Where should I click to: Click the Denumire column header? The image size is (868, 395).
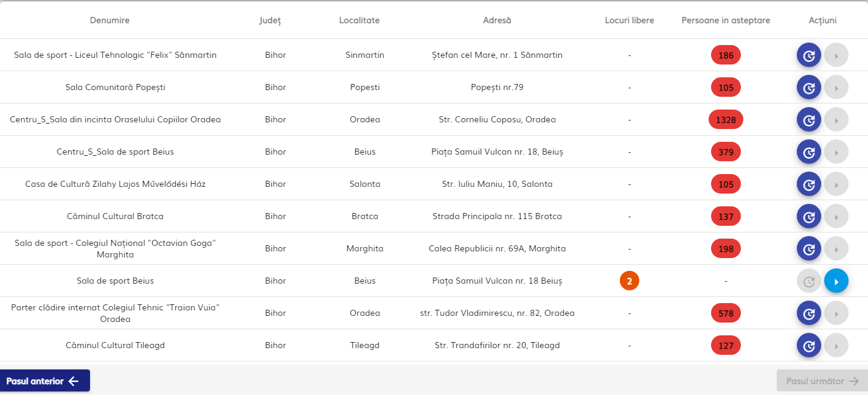pyautogui.click(x=109, y=21)
